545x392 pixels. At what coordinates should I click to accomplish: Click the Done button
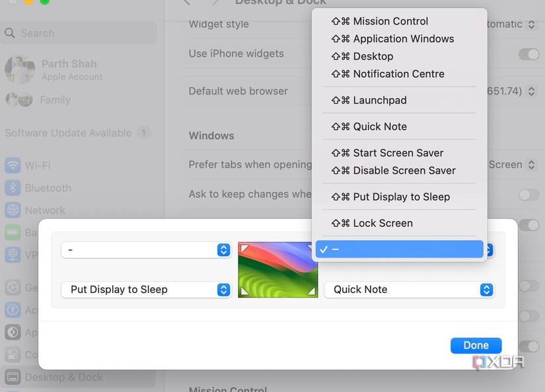(x=476, y=345)
